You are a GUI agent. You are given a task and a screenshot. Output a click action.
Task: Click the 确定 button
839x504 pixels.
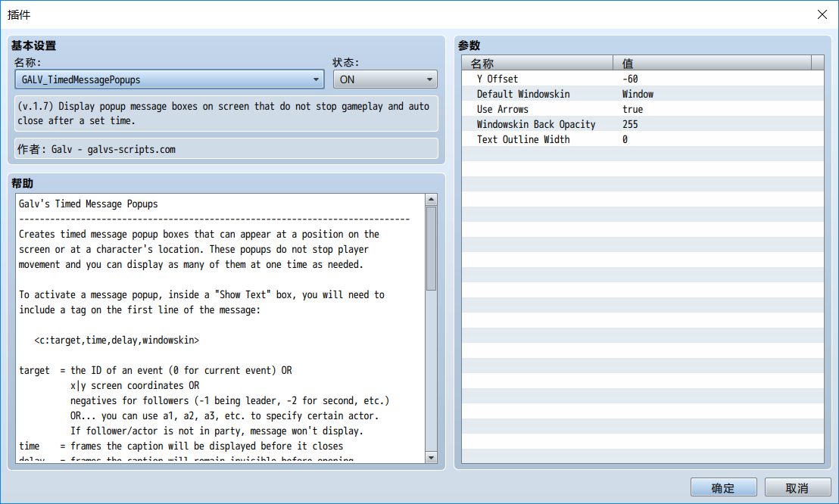click(723, 487)
